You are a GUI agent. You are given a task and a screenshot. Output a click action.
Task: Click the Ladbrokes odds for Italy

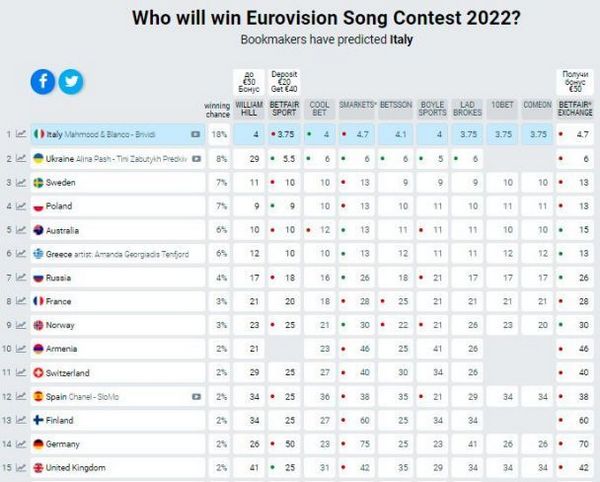466,133
